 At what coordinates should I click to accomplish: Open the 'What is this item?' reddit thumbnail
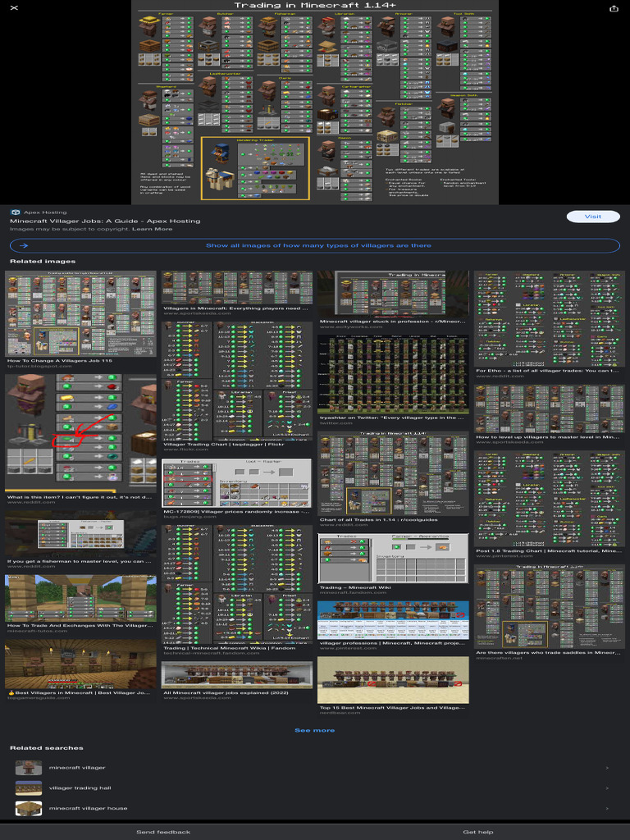pos(81,433)
